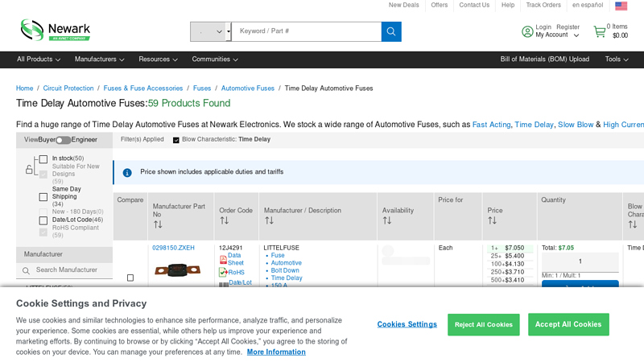Open the search category dropdown

(210, 31)
